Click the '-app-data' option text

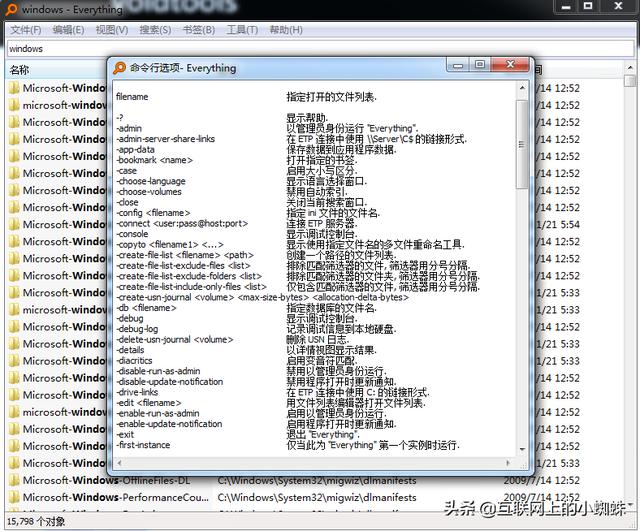[136, 149]
